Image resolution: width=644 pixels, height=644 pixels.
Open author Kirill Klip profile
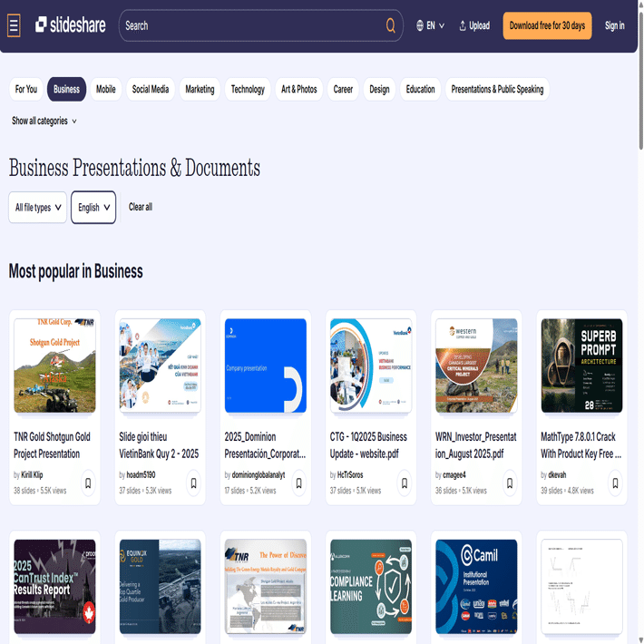click(x=32, y=474)
